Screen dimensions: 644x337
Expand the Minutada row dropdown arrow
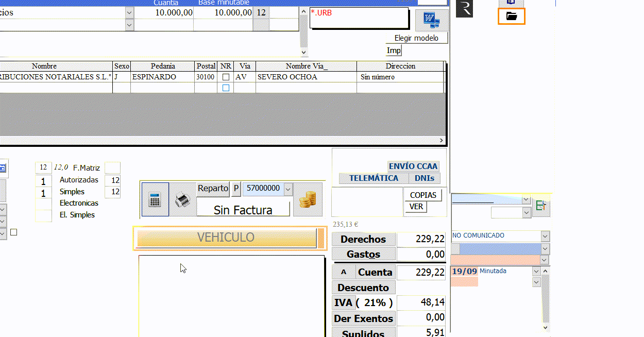tap(536, 272)
